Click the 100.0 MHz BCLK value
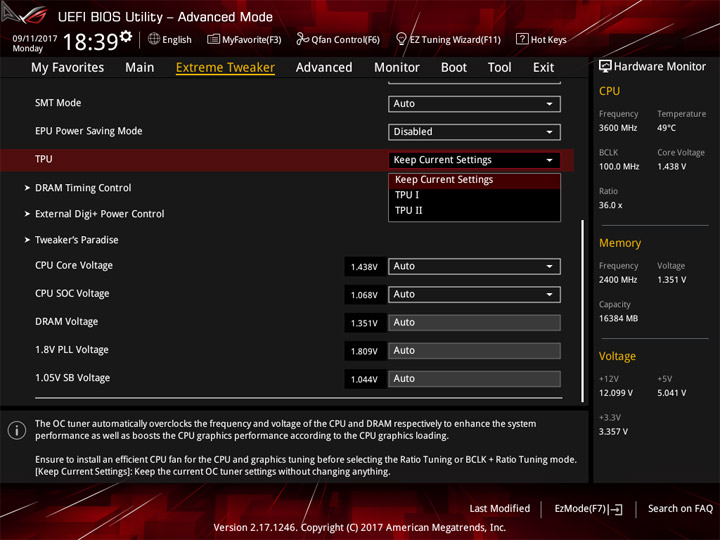 pyautogui.click(x=619, y=166)
